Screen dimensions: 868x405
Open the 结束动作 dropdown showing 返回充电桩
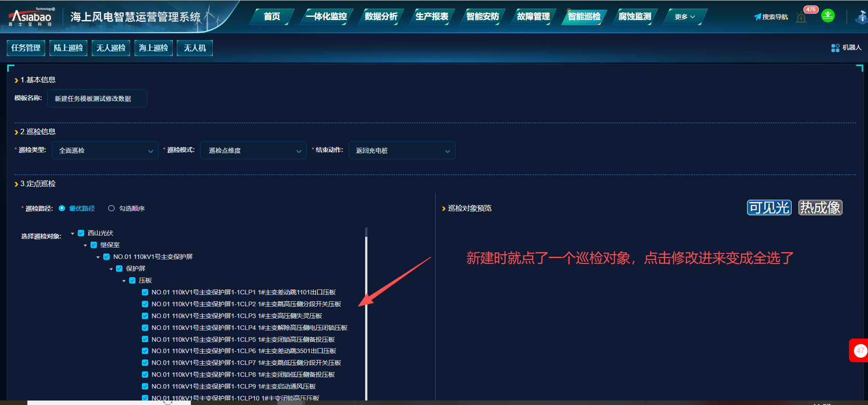click(x=401, y=151)
